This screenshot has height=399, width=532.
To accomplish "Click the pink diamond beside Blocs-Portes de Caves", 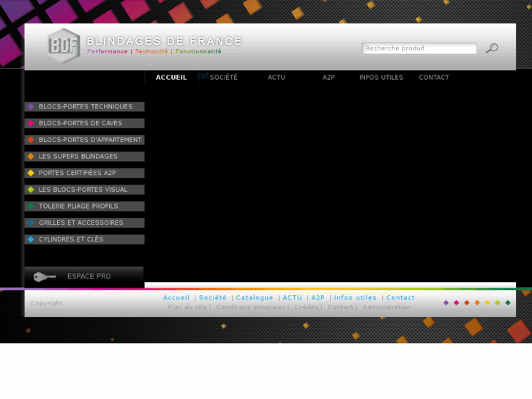I will click(x=31, y=124).
